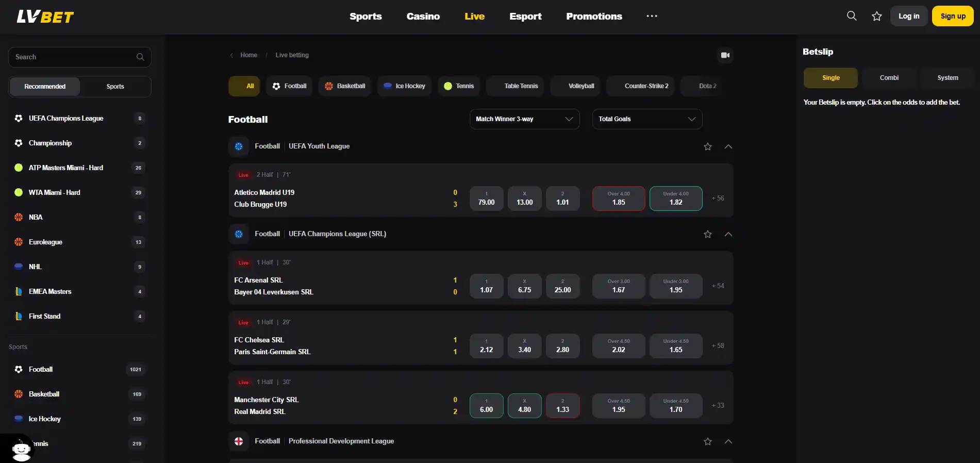Favorite the UEFA Youth League star
980x463 pixels.
click(707, 146)
